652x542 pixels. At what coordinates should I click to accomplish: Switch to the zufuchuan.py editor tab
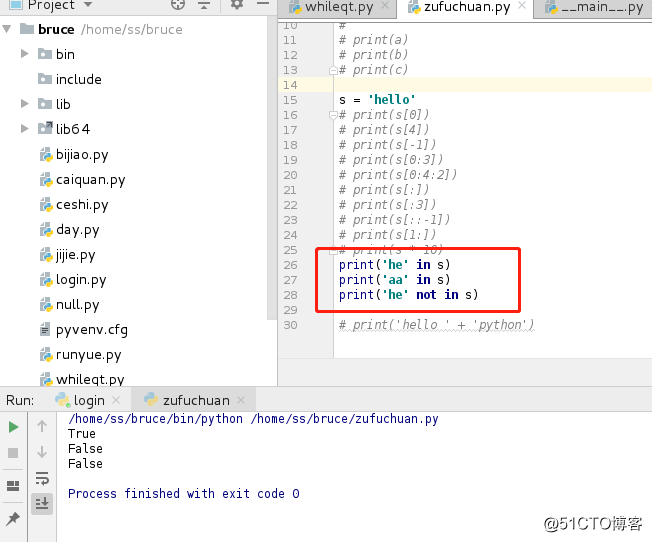(x=466, y=7)
